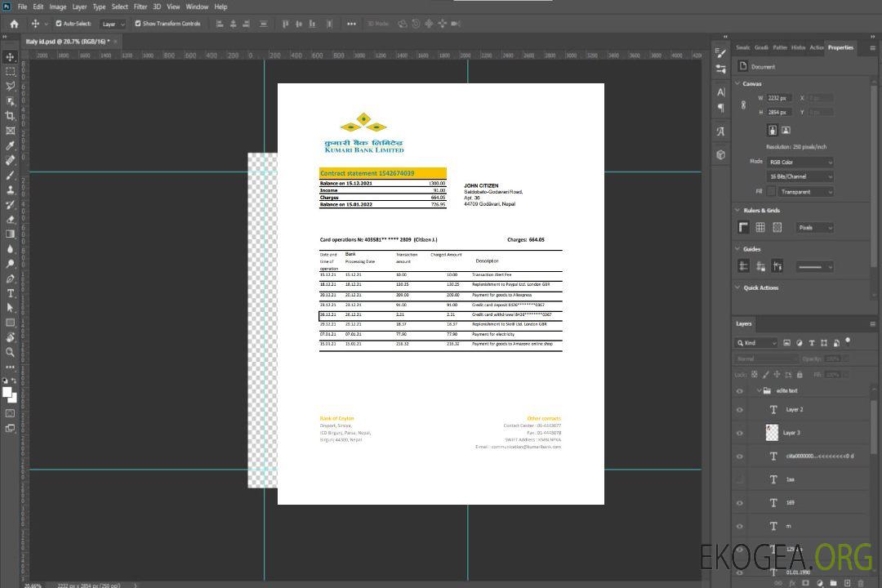This screenshot has height=588, width=882.
Task: Open the Paragraph panel icon
Action: pyautogui.click(x=721, y=108)
